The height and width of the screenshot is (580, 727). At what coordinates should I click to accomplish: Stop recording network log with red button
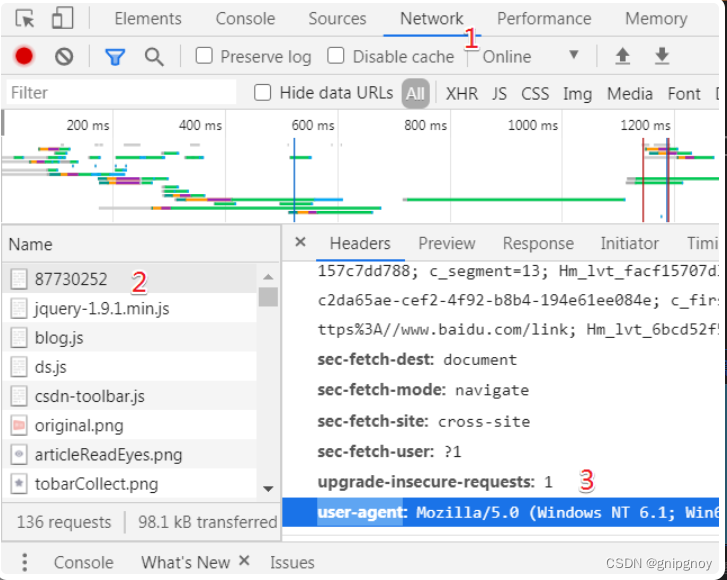point(24,56)
